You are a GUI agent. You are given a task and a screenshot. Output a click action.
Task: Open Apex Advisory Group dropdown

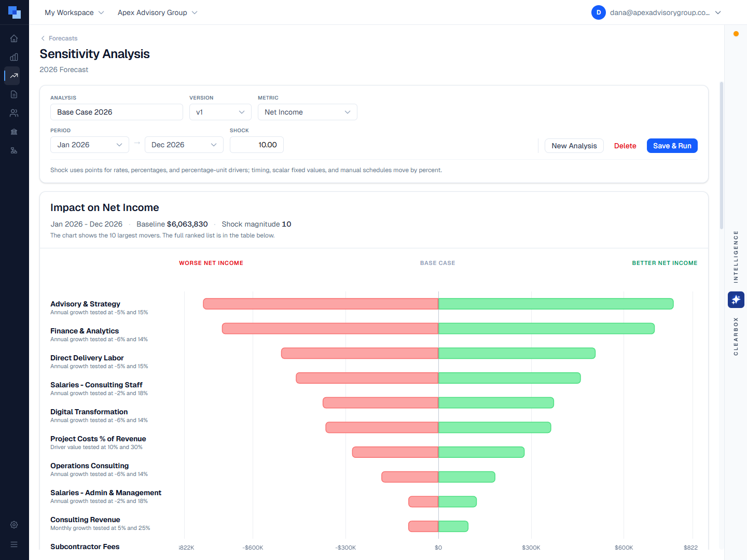(x=157, y=12)
